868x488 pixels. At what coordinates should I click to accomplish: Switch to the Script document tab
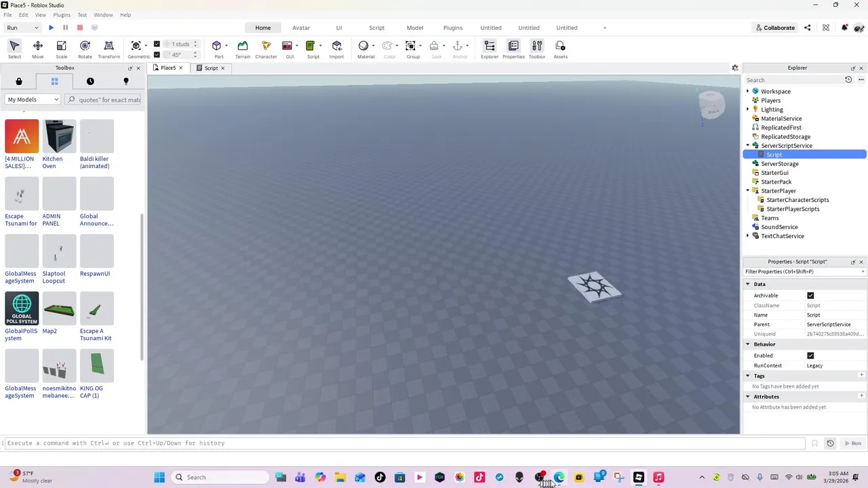[x=211, y=68]
